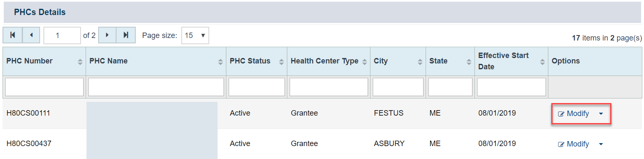Expand options arrow for H80CS00111 row
The height and width of the screenshot is (159, 644).
(601, 114)
